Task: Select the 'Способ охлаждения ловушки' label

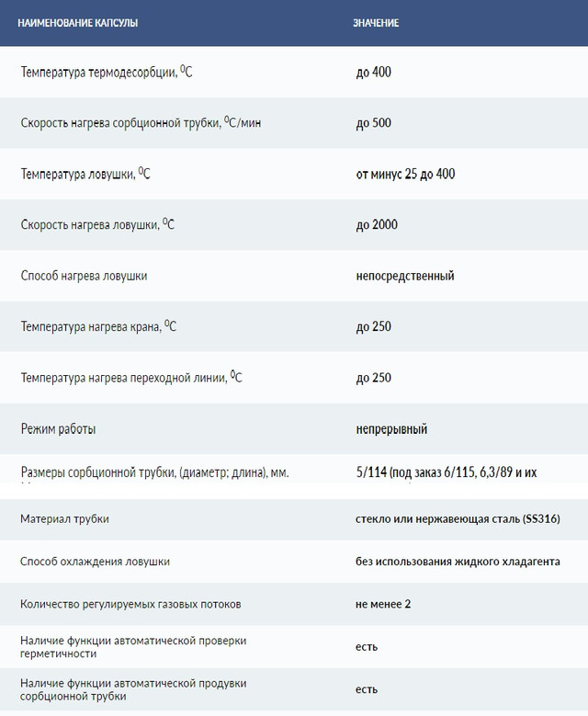Action: 95,562
